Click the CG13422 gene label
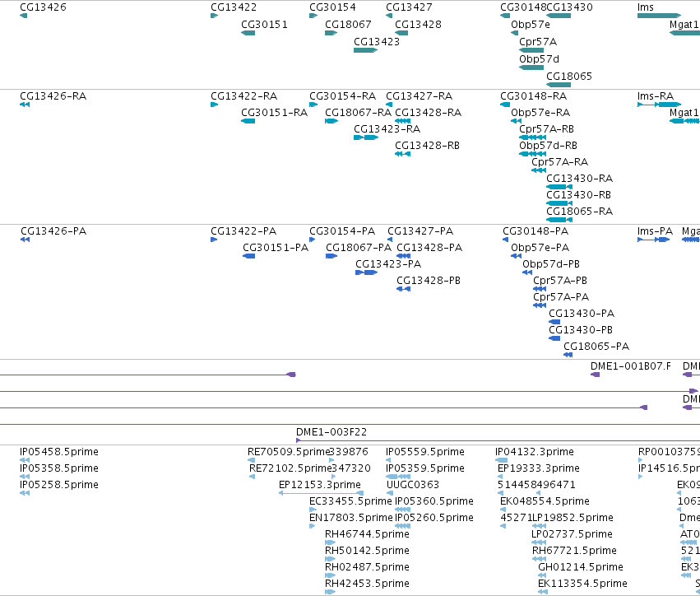Screen dimensions: 700x596 coord(234,7)
